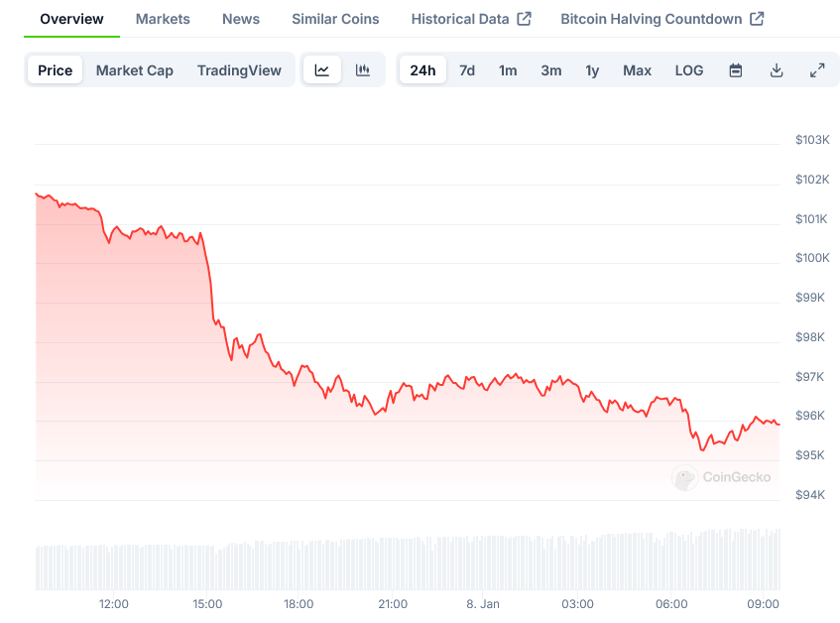View the Max time range
The image size is (840, 623).
click(x=637, y=70)
